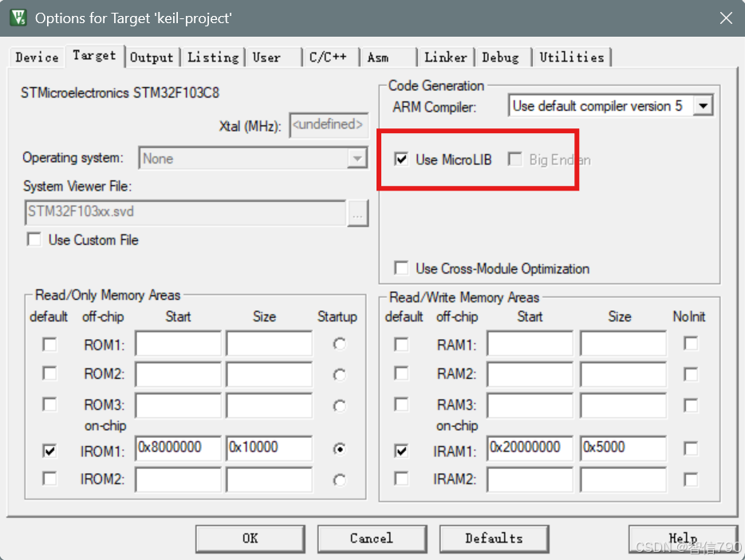Click the Keil uVision icon in title bar

18,18
